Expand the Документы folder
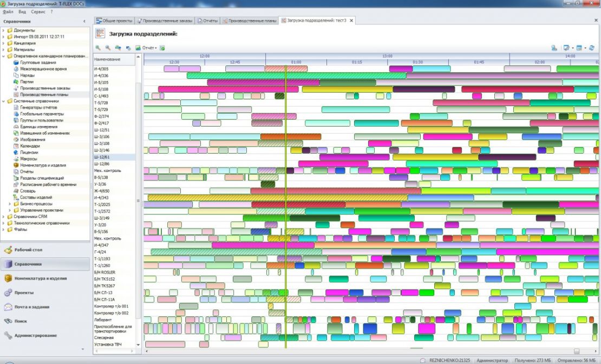The height and width of the screenshot is (364, 601). pyautogui.click(x=3, y=30)
